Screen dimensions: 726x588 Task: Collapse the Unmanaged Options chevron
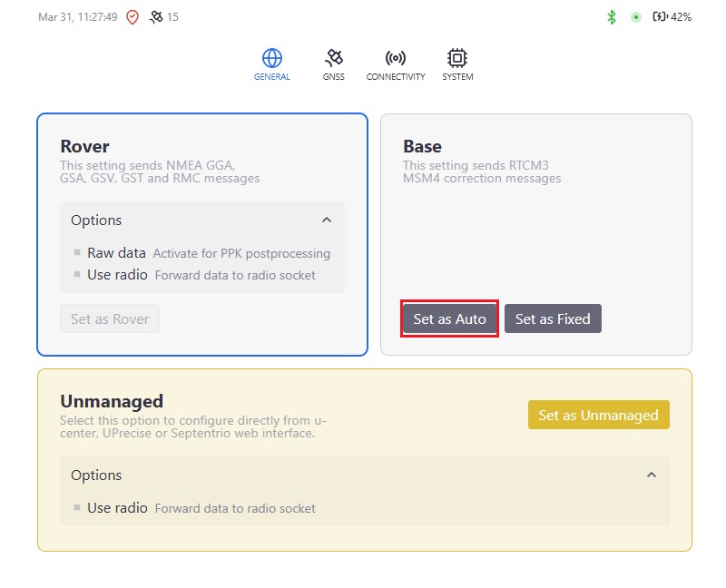651,475
